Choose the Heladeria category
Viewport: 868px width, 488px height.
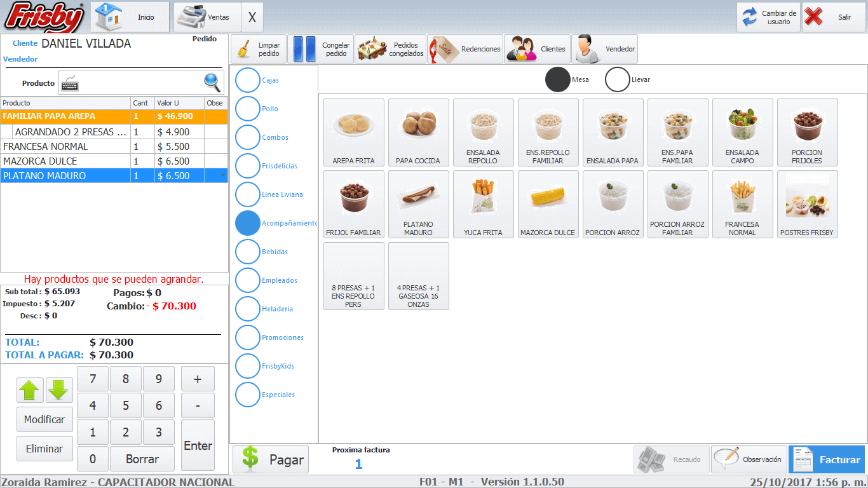point(248,309)
